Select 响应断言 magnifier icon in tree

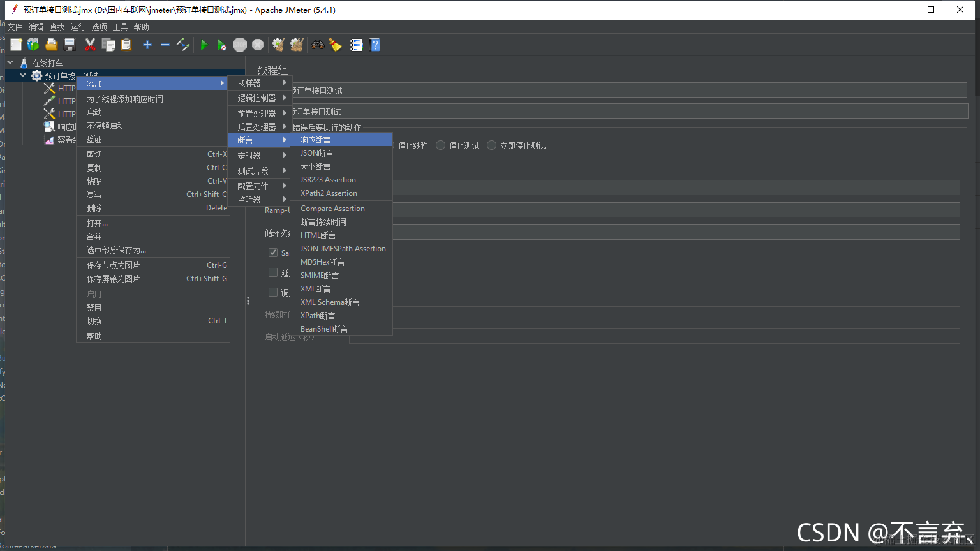tap(49, 127)
